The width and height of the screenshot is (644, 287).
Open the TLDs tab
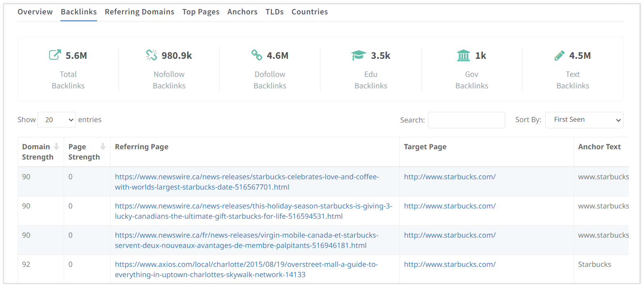274,12
